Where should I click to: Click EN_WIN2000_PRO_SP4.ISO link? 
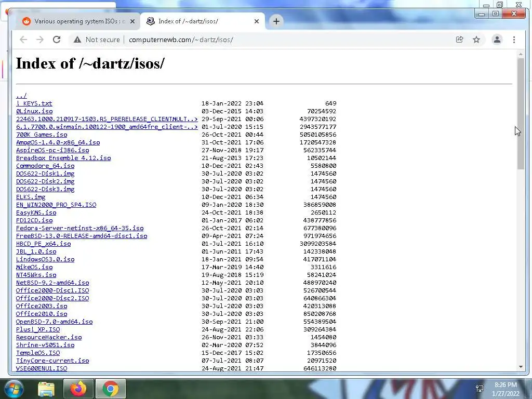[56, 205]
